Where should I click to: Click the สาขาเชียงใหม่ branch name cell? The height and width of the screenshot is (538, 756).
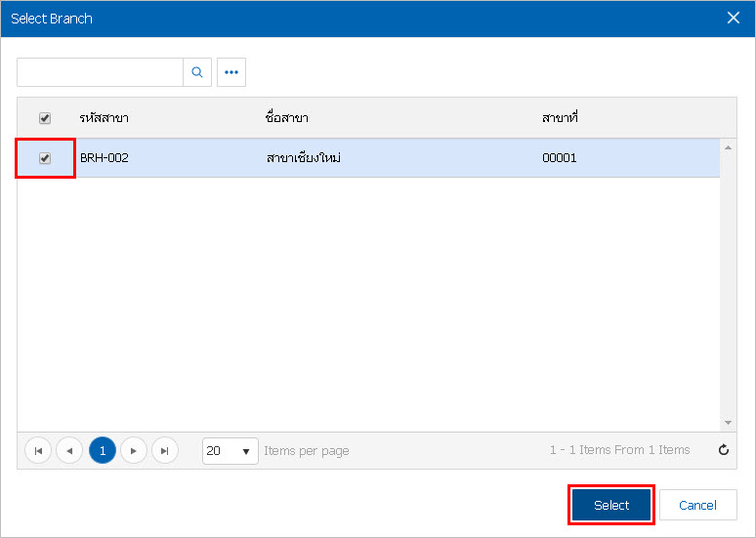[x=304, y=158]
